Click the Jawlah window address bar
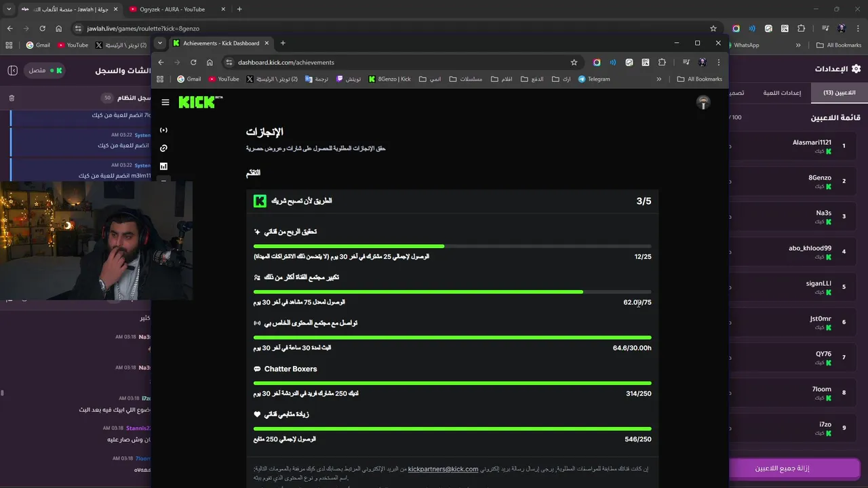This screenshot has width=868, height=488. pyautogui.click(x=397, y=28)
